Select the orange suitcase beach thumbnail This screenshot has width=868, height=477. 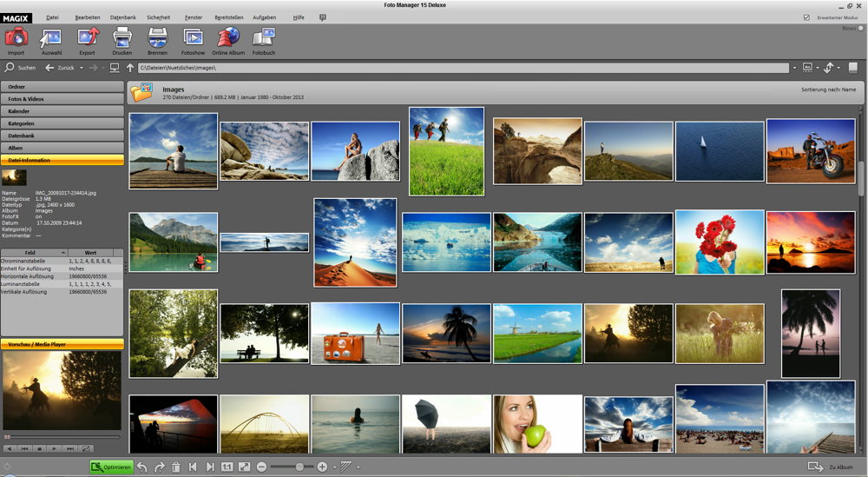(x=355, y=333)
